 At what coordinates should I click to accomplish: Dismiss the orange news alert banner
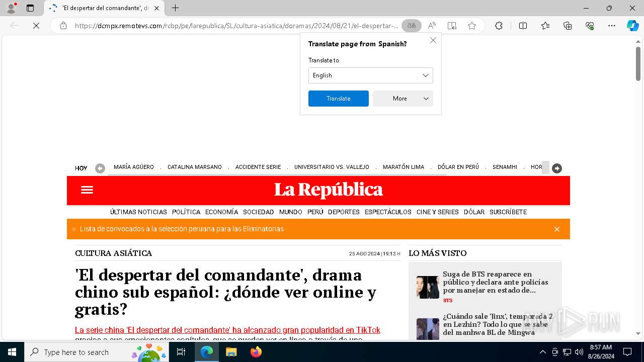557,229
